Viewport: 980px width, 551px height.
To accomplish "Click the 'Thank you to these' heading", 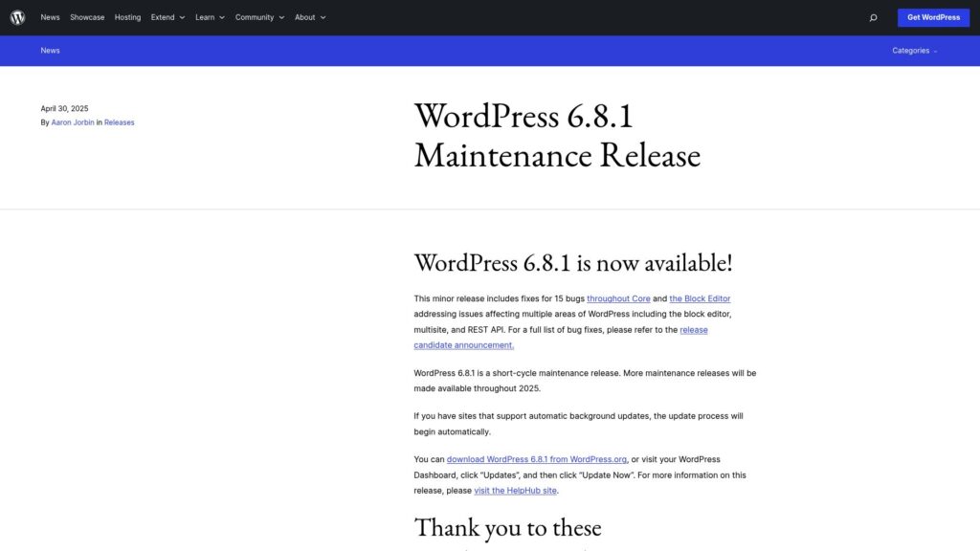I will (x=507, y=528).
